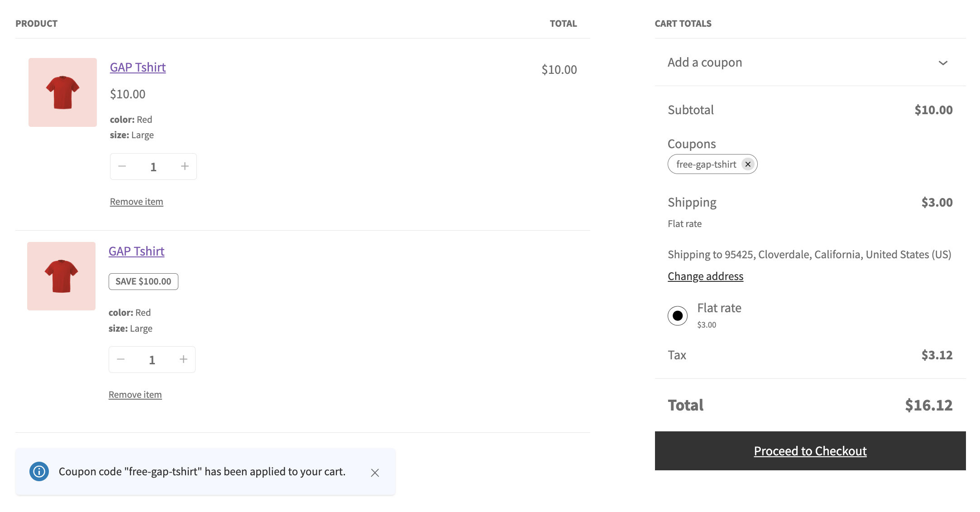The image size is (980, 512).
Task: Change the shipping address
Action: coord(705,276)
